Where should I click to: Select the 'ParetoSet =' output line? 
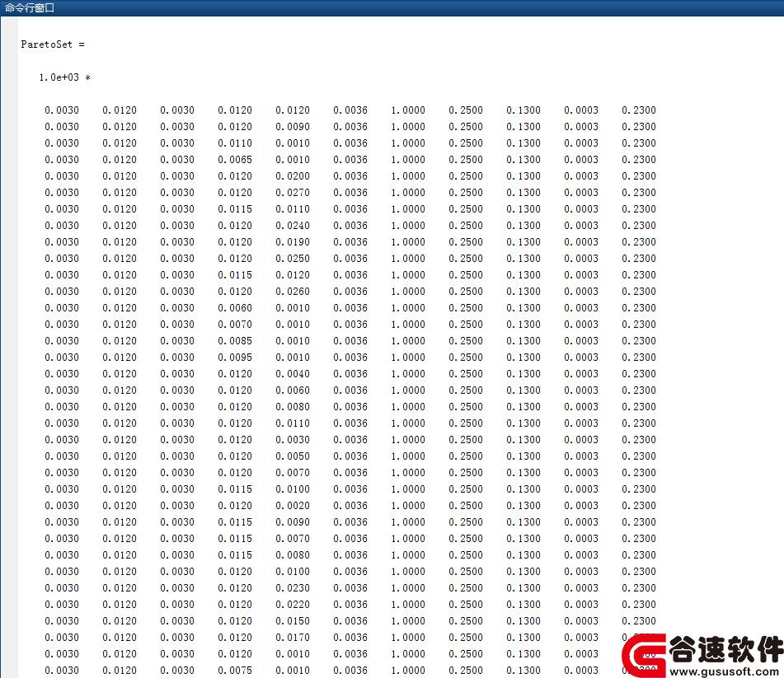pyautogui.click(x=53, y=44)
